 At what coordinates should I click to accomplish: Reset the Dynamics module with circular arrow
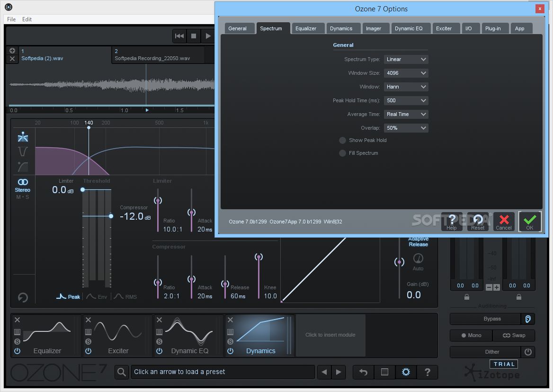[23, 297]
